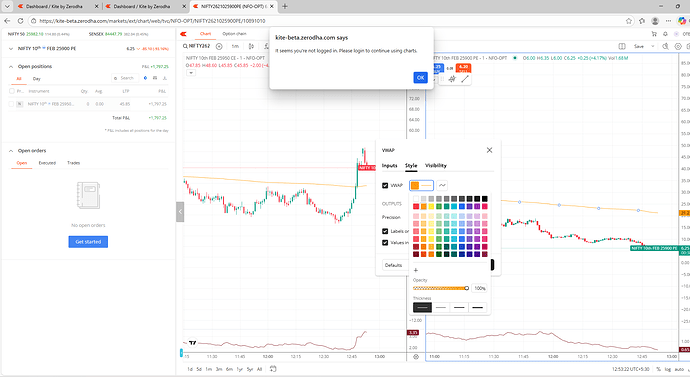Toggle the VWAP plot checkbox
This screenshot has width=690, height=377.
pyautogui.click(x=385, y=185)
